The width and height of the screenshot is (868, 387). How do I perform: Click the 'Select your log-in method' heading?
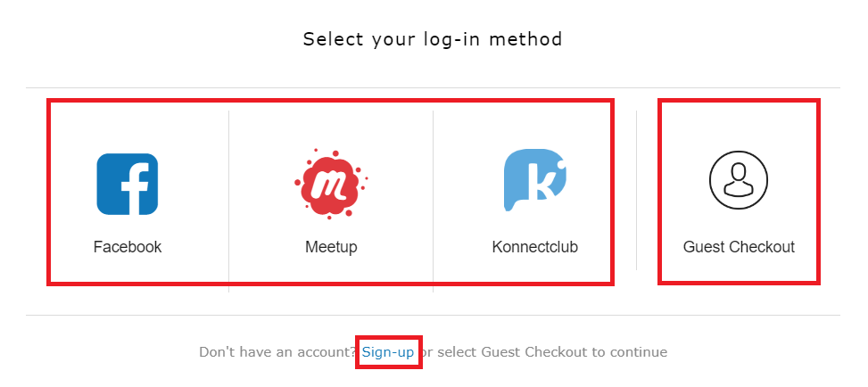[x=433, y=39]
